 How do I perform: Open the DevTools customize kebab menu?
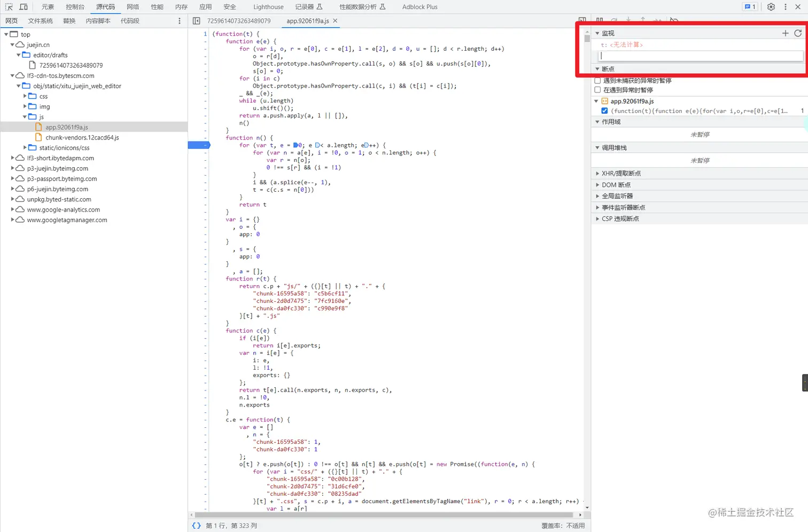coord(786,7)
